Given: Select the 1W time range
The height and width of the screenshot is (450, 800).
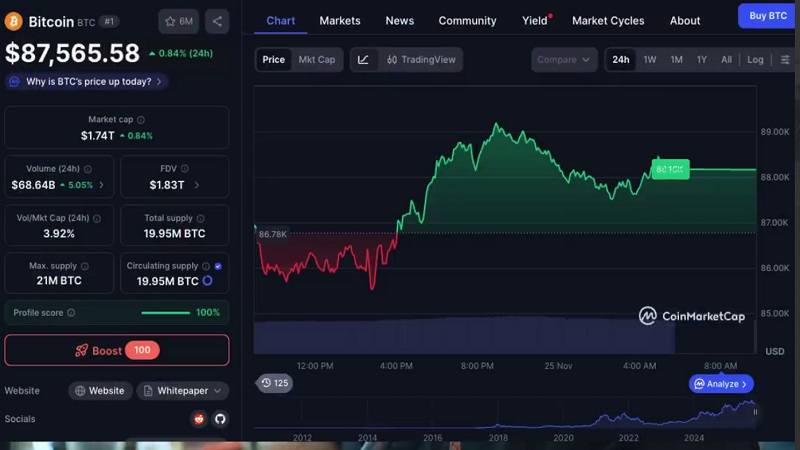Looking at the screenshot, I should coord(650,60).
